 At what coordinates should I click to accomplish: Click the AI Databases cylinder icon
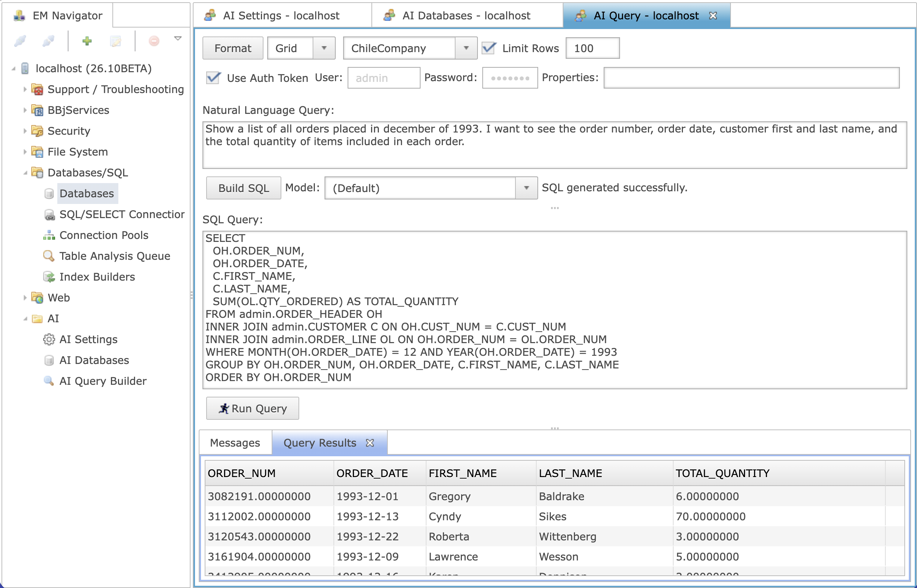[49, 361]
